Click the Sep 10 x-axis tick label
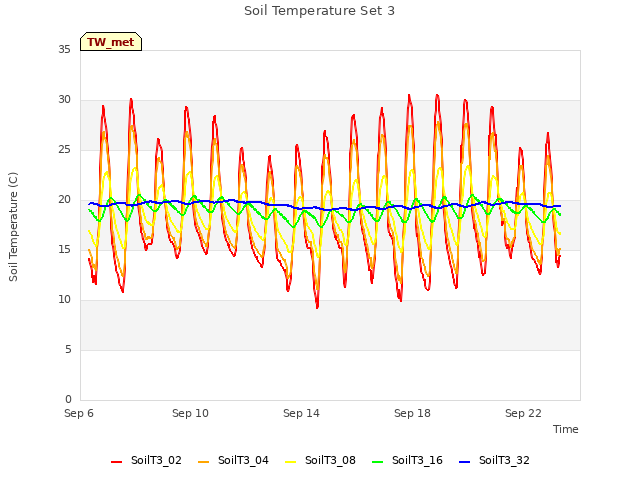640x480 pixels. 190,413
